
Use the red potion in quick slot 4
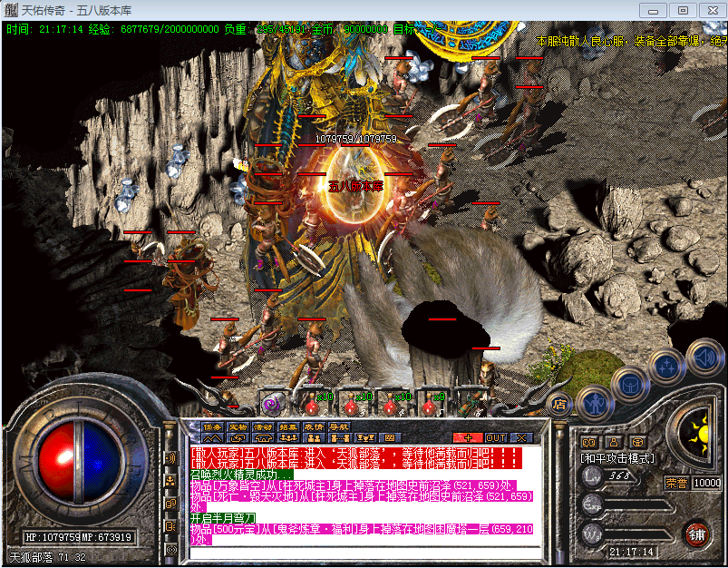(x=391, y=406)
